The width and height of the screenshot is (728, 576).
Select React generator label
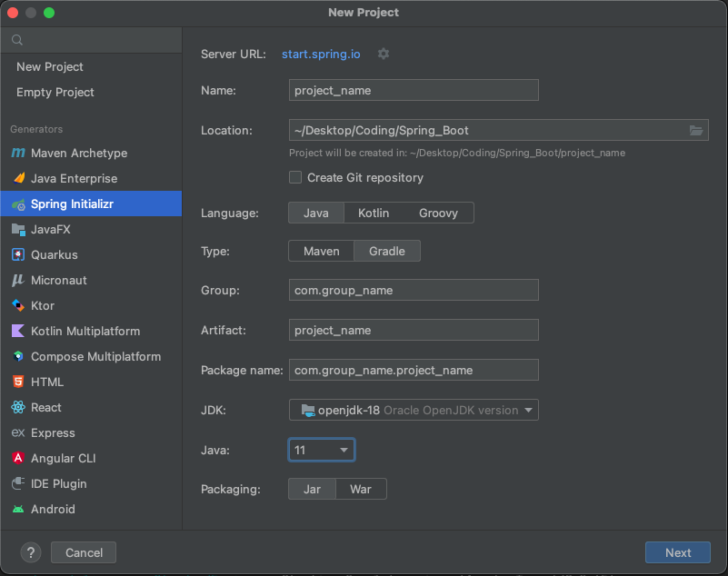(46, 407)
